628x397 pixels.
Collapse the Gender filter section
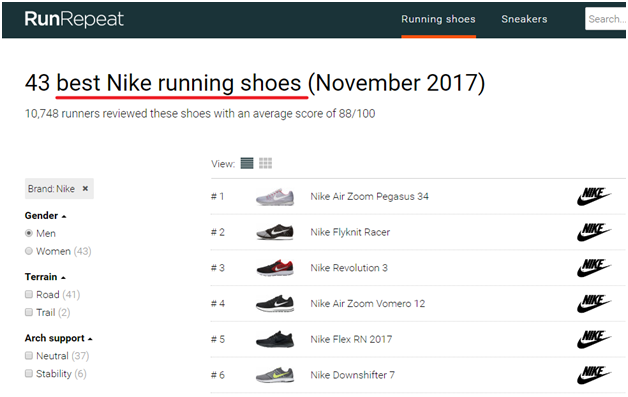tap(45, 216)
